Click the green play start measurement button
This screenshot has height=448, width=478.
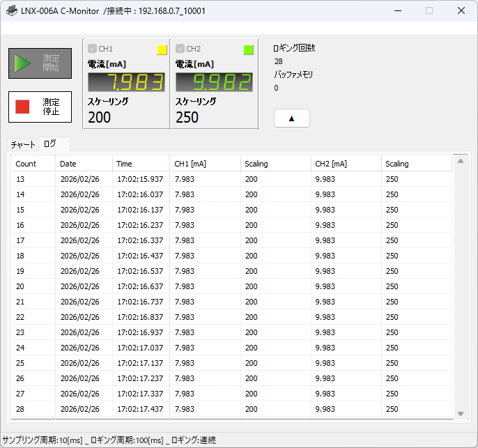click(40, 63)
